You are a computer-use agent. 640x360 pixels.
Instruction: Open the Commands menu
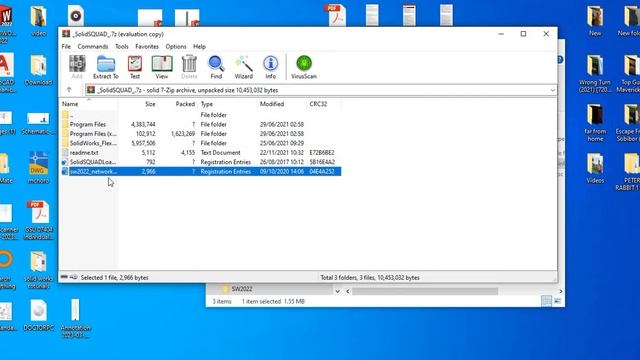[x=93, y=47]
